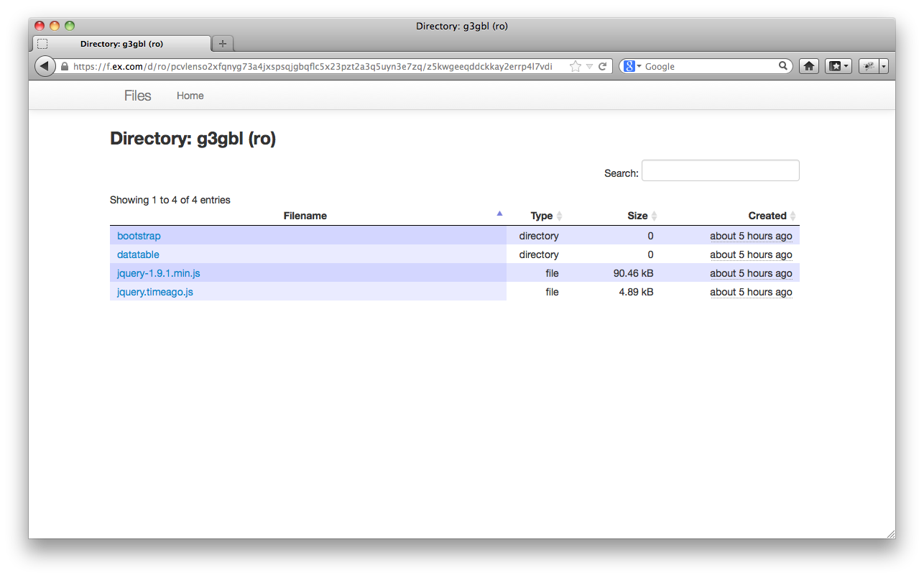Click 'about 5 hours ago' in bootstrap row
The image size is (924, 578).
[x=751, y=236]
